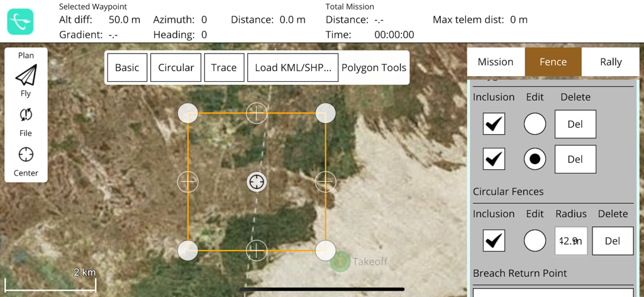This screenshot has height=297, width=644.
Task: Click the Breach Return Point field
Action: (553, 293)
